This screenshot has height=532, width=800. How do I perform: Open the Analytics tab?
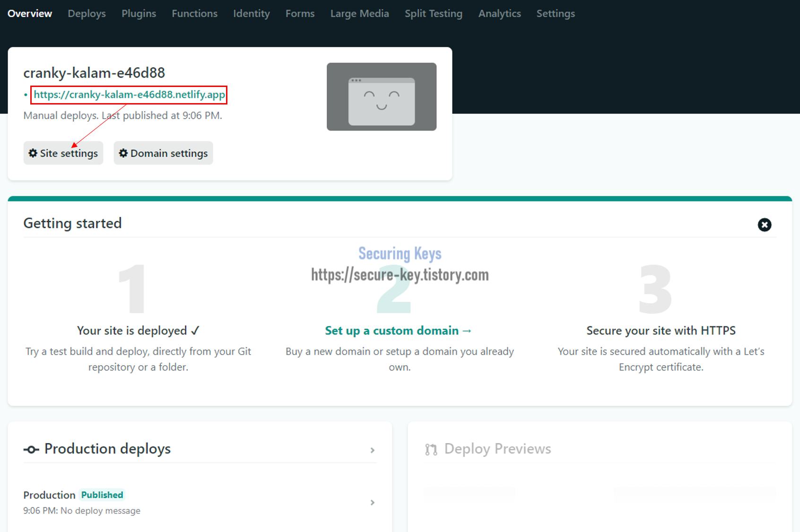[499, 14]
